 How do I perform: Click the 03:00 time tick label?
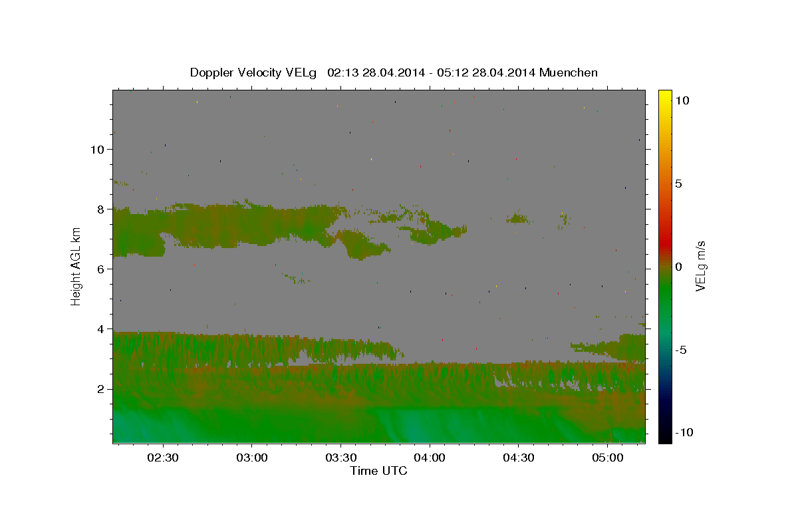(252, 458)
